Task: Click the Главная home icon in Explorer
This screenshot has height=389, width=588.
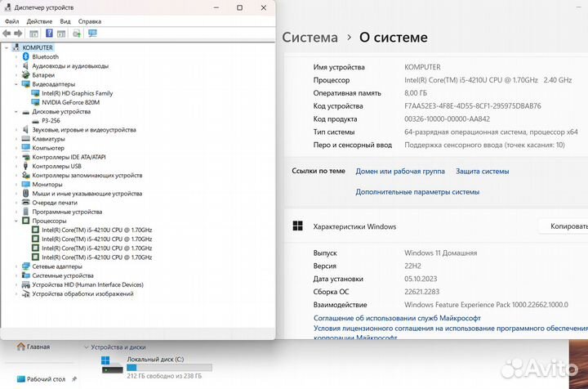Action: click(21, 347)
